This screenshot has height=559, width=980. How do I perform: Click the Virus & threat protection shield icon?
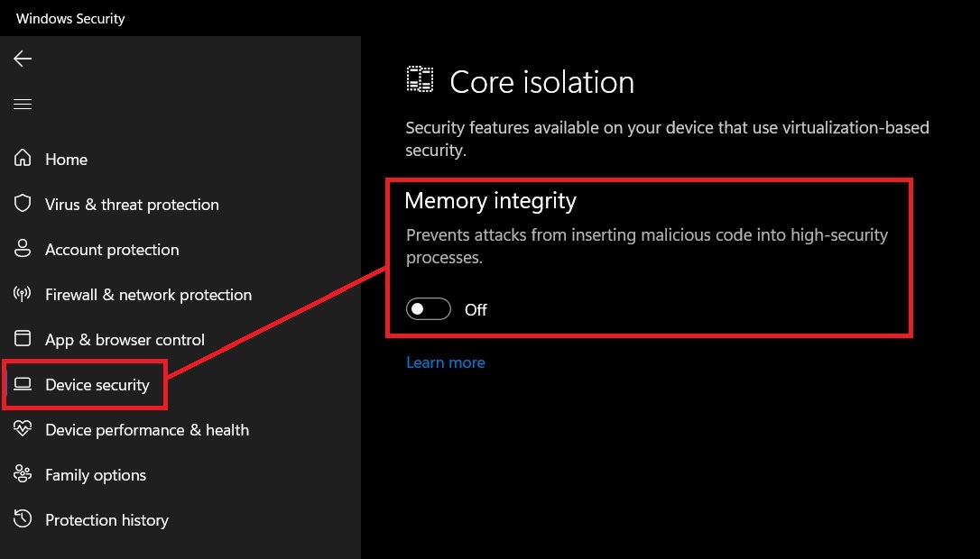23,204
